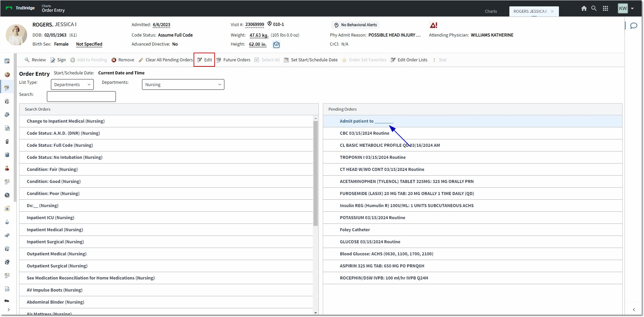
Task: Click the 47.63 kg weight link
Action: 259,35
